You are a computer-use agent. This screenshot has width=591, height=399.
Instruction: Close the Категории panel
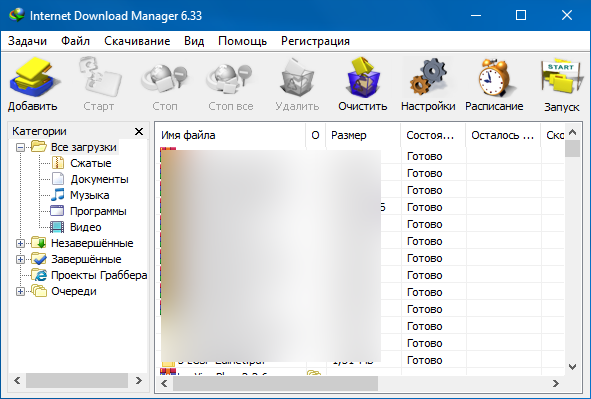pyautogui.click(x=139, y=131)
